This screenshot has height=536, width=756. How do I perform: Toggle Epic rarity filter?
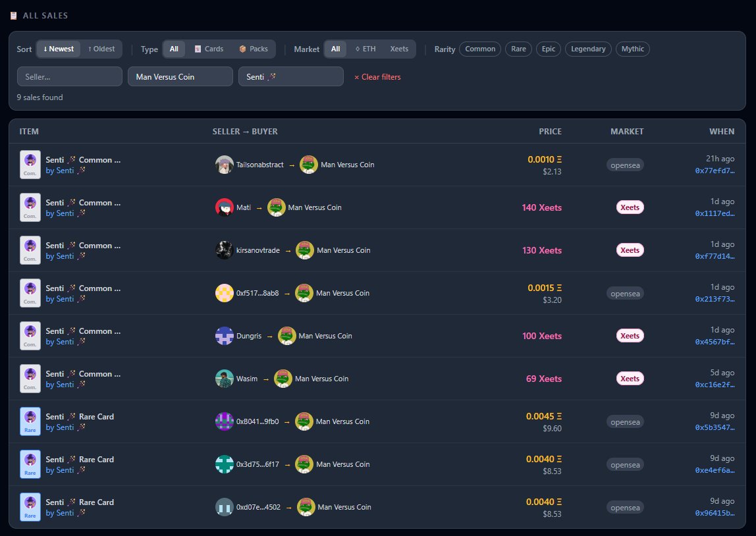point(548,49)
